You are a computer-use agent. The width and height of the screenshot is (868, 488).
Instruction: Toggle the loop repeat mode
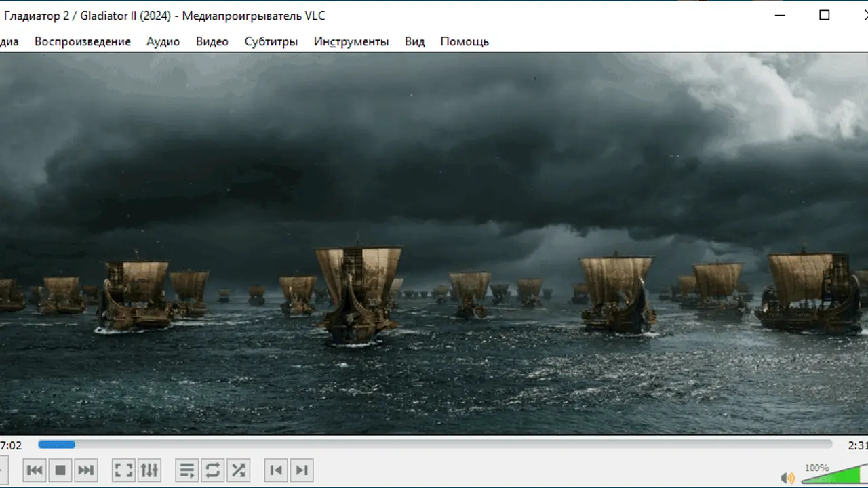click(x=212, y=470)
